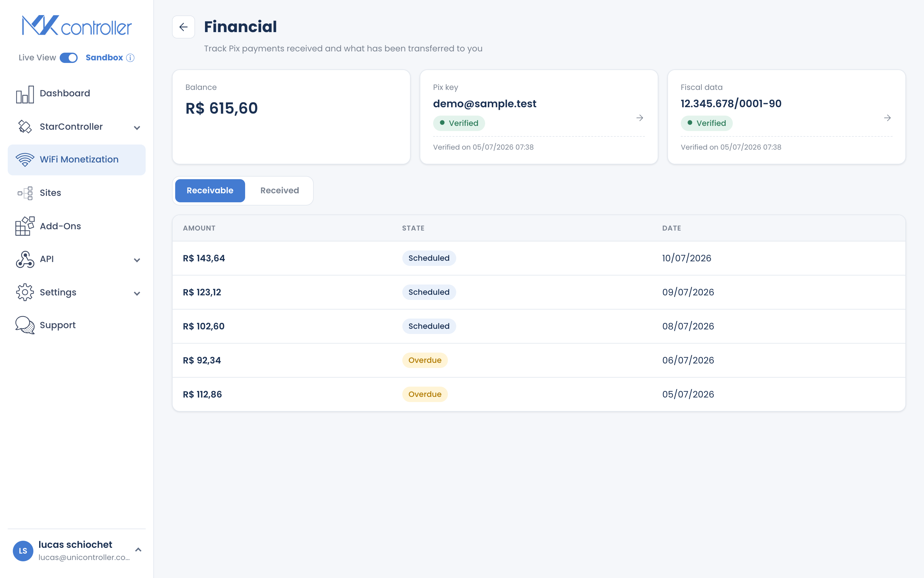Toggle the Live View / Sandbox switch

pos(69,58)
